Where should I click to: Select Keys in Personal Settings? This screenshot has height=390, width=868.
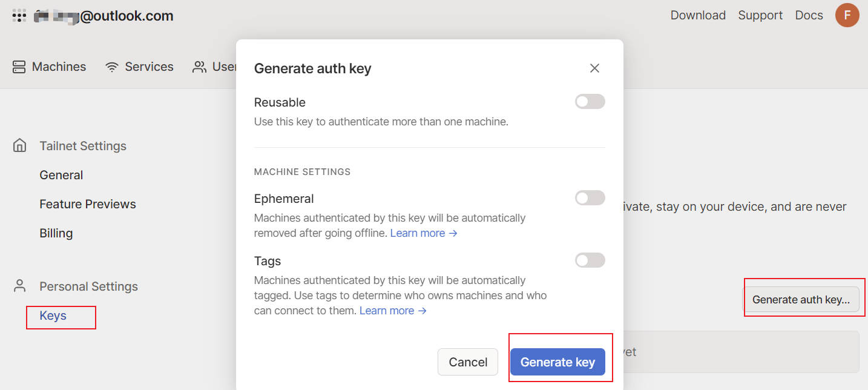pos(53,316)
